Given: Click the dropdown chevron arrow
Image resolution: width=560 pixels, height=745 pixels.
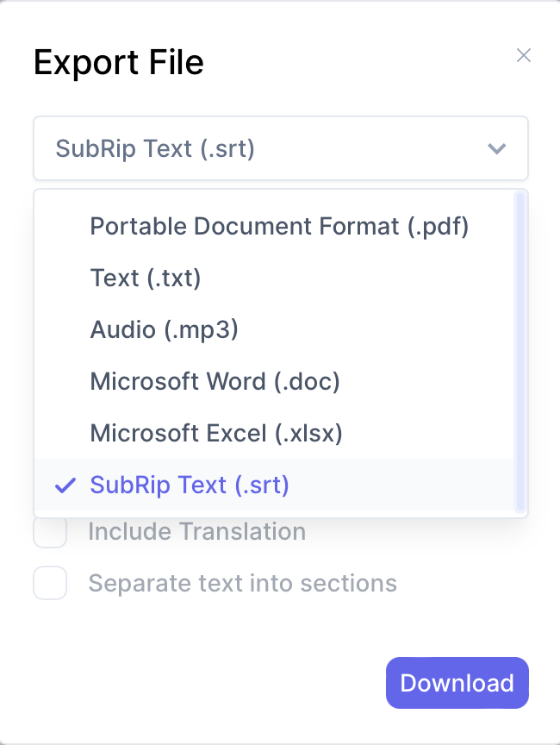Looking at the screenshot, I should click(x=497, y=148).
